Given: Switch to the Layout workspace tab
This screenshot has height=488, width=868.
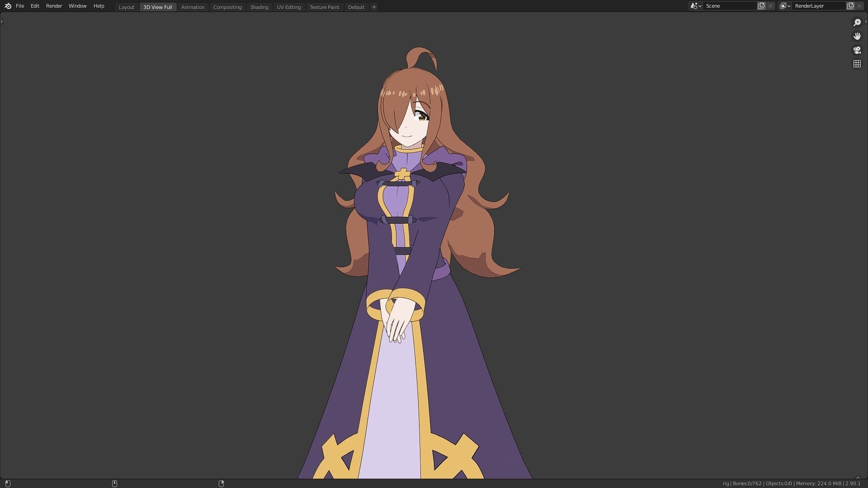Looking at the screenshot, I should coord(127,7).
